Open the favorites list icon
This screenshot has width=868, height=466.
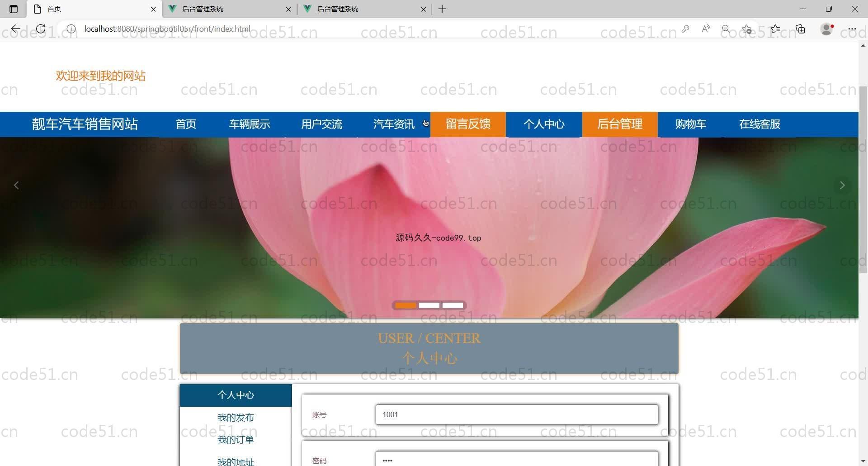[x=775, y=29]
